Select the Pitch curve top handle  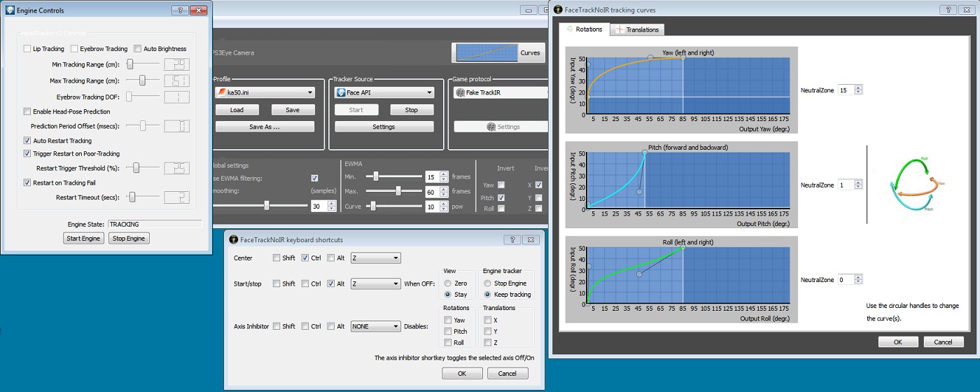[x=644, y=151]
